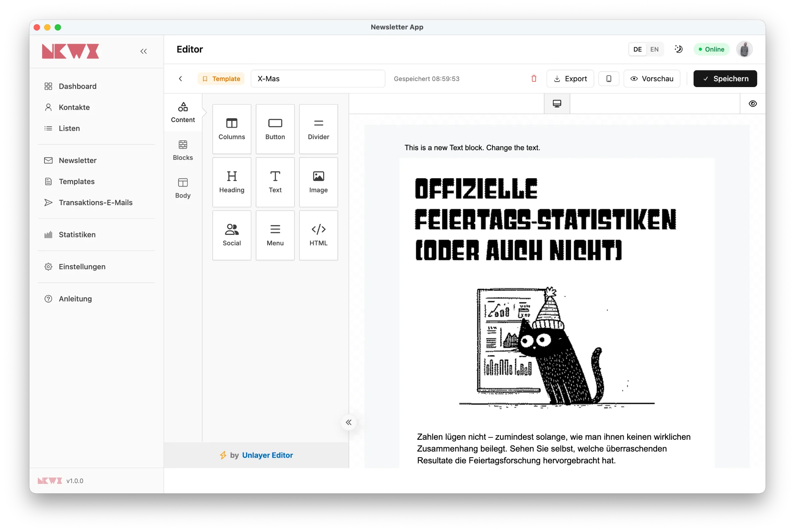Choose the HTML content tool
This screenshot has height=532, width=795.
tap(318, 235)
